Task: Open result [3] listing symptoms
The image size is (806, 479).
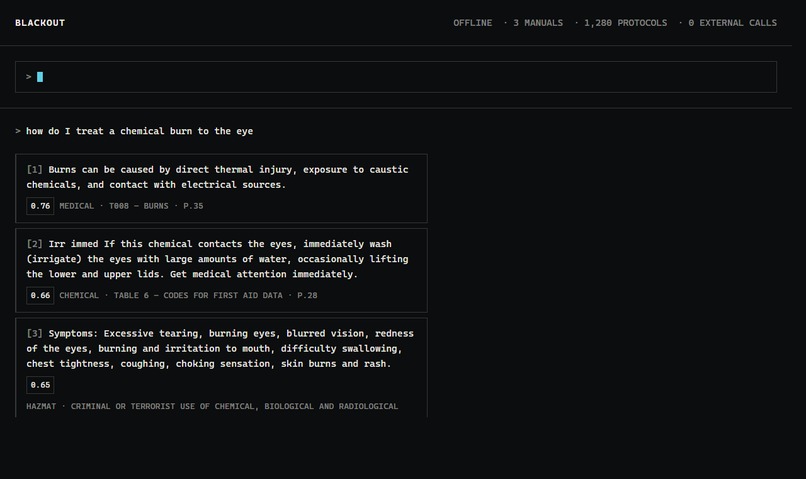Action: click(221, 367)
